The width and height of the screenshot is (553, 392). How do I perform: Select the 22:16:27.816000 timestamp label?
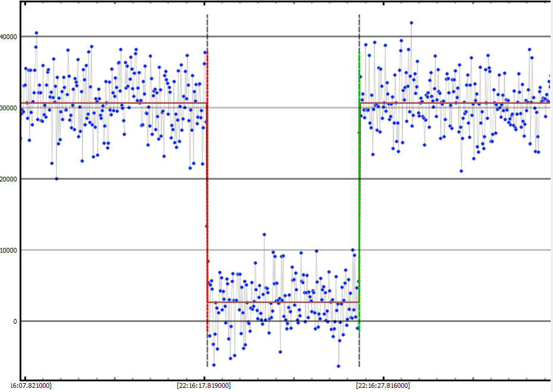[383, 385]
